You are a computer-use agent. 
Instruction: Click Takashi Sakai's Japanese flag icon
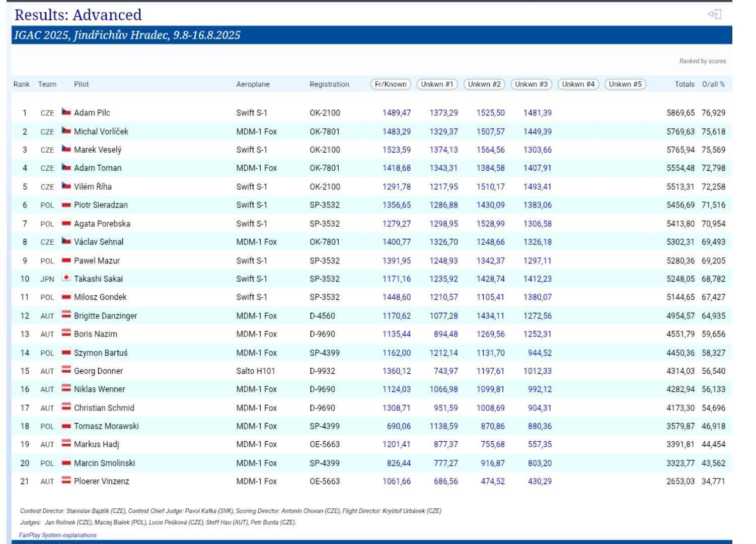click(x=66, y=278)
